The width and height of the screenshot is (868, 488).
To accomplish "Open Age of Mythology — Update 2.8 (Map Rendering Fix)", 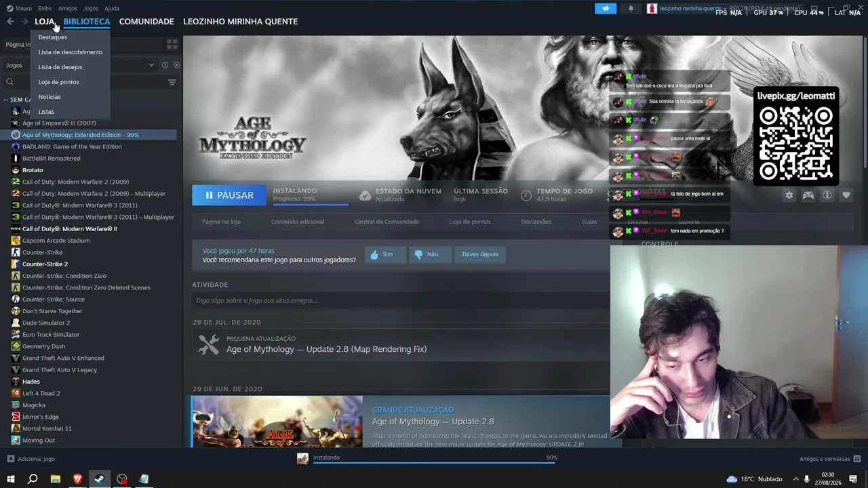I will point(326,349).
